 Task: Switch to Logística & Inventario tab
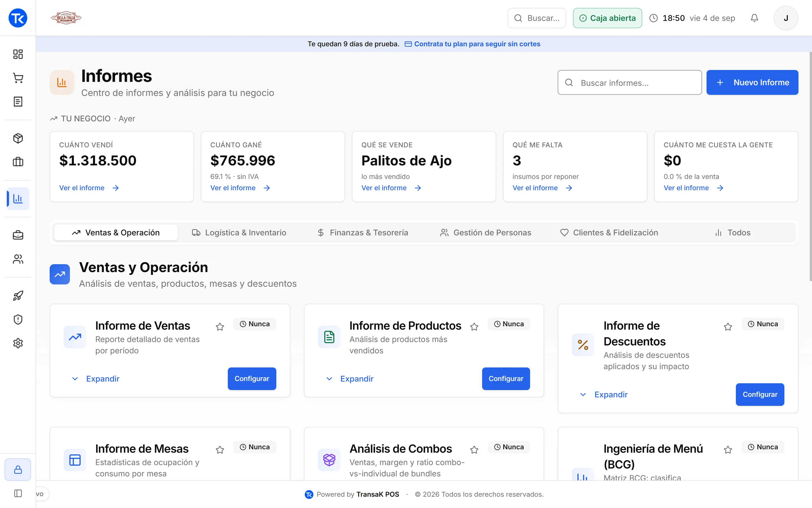pyautogui.click(x=239, y=233)
